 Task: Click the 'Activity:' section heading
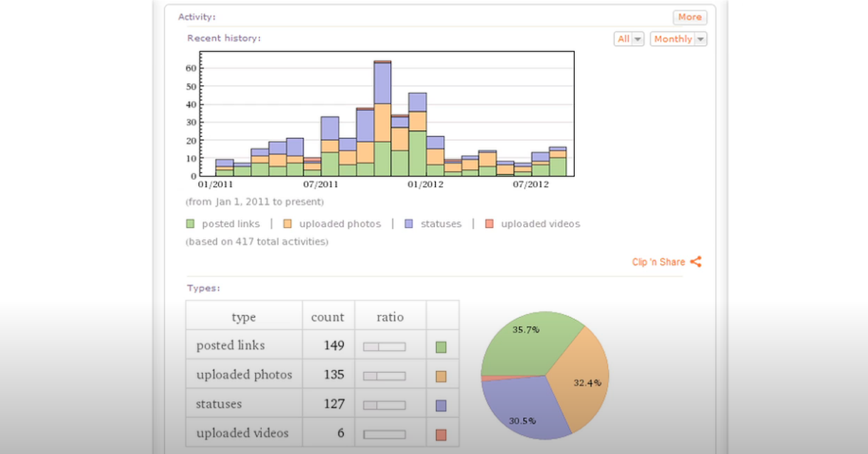click(x=197, y=16)
